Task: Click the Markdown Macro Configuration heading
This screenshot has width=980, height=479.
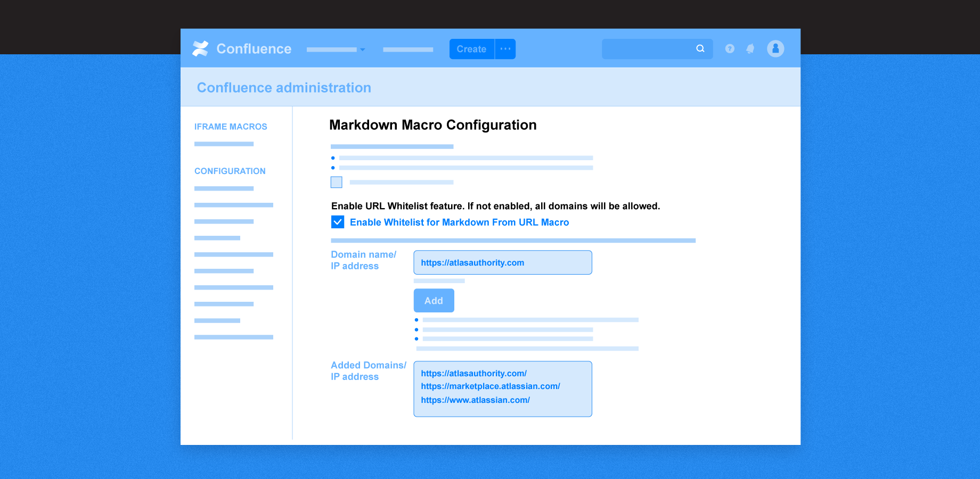Action: click(x=433, y=125)
